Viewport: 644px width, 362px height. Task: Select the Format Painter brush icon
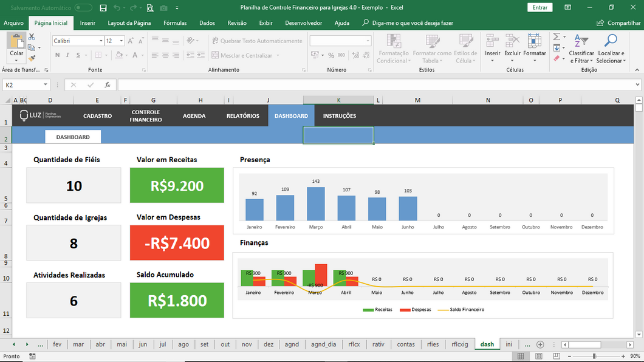click(31, 58)
